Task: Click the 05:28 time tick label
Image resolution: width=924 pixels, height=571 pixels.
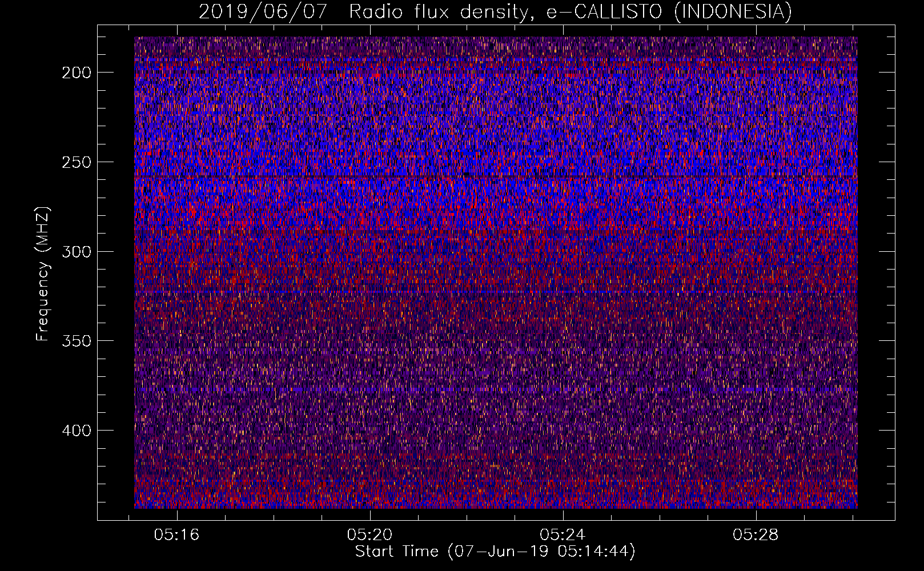Action: click(x=756, y=535)
